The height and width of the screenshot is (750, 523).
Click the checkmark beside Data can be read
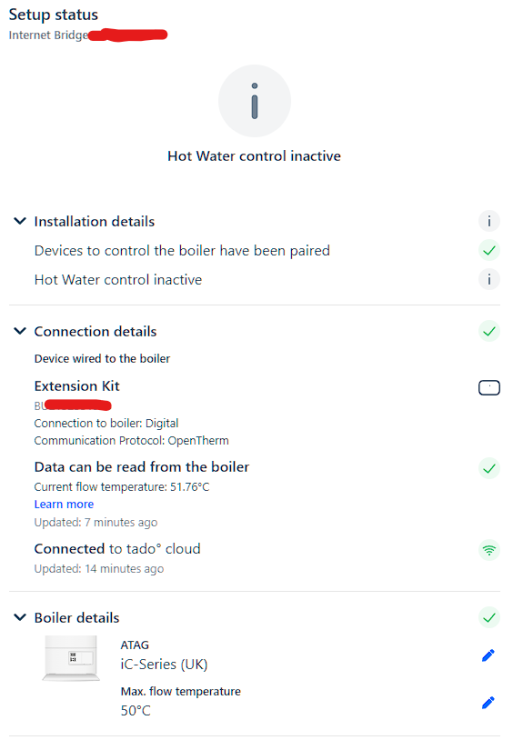(x=489, y=468)
